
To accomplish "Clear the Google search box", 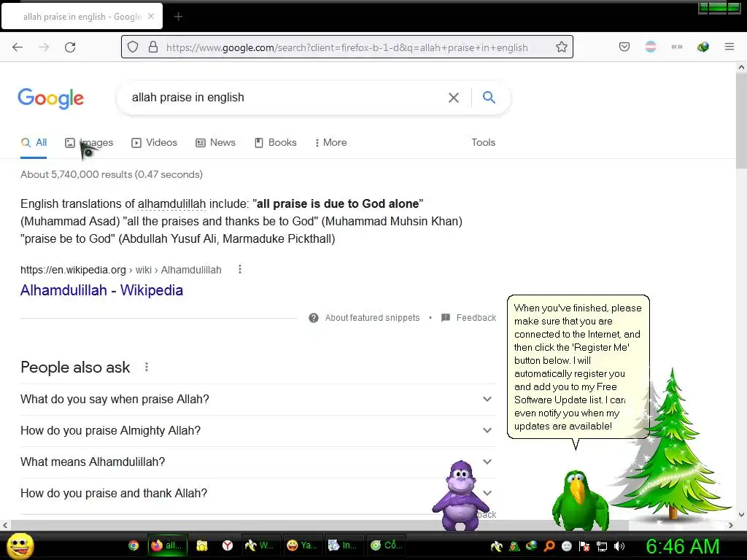I will [454, 98].
